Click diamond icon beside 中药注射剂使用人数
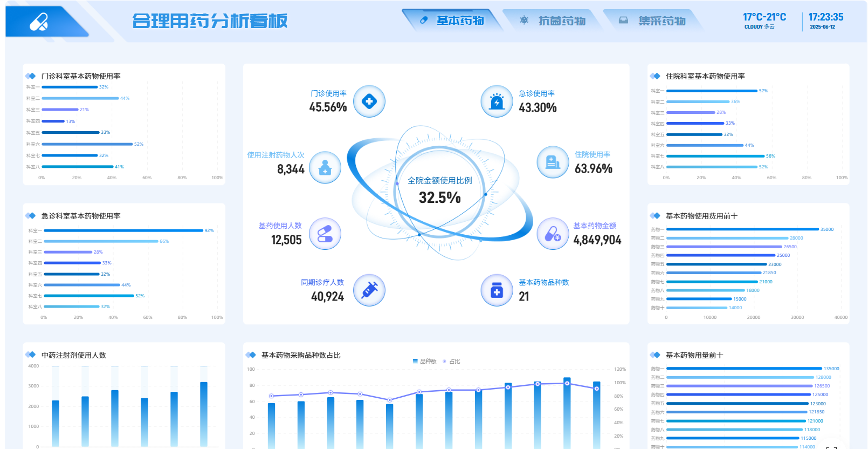Screen dimensions: 868x449 [30, 355]
